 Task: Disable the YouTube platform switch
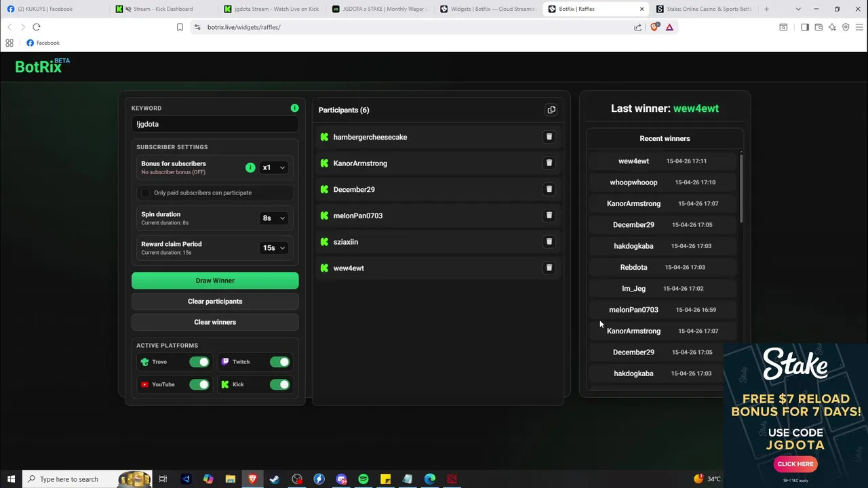click(x=199, y=384)
